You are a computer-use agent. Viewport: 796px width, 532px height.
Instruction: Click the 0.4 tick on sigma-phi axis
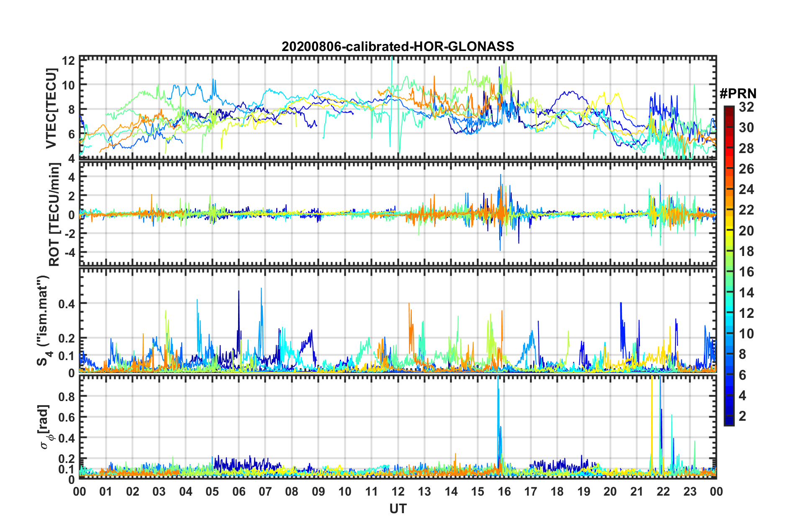point(67,438)
